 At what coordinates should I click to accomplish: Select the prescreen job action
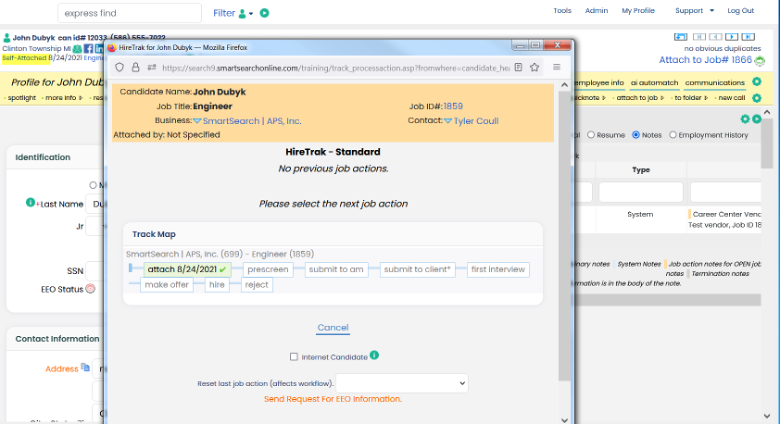coord(268,269)
